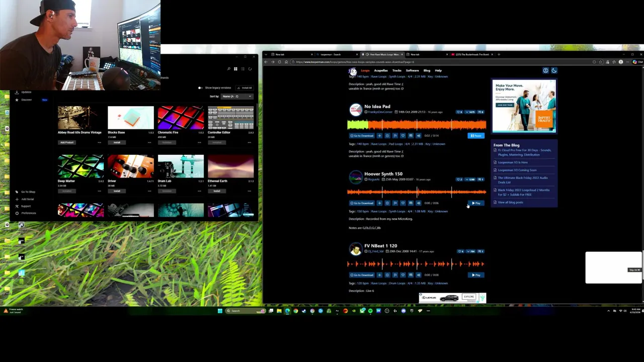Open comments icon for Hoover Synth 150

(411, 203)
